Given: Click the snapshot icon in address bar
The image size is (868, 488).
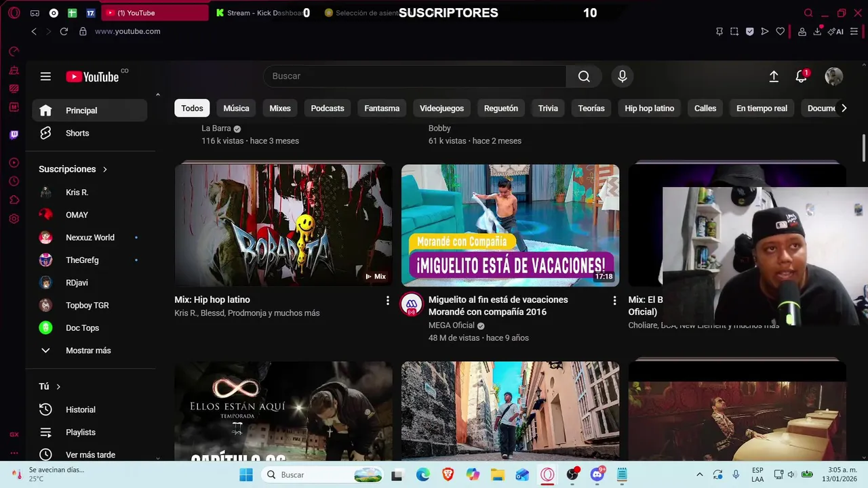Looking at the screenshot, I should pyautogui.click(x=734, y=31).
